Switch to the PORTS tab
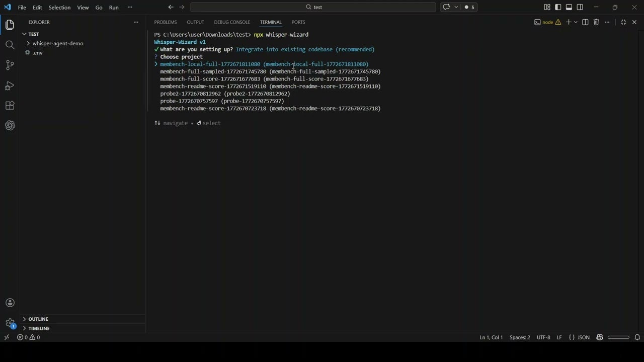Screen dimensions: 644x362 click(x=298, y=22)
